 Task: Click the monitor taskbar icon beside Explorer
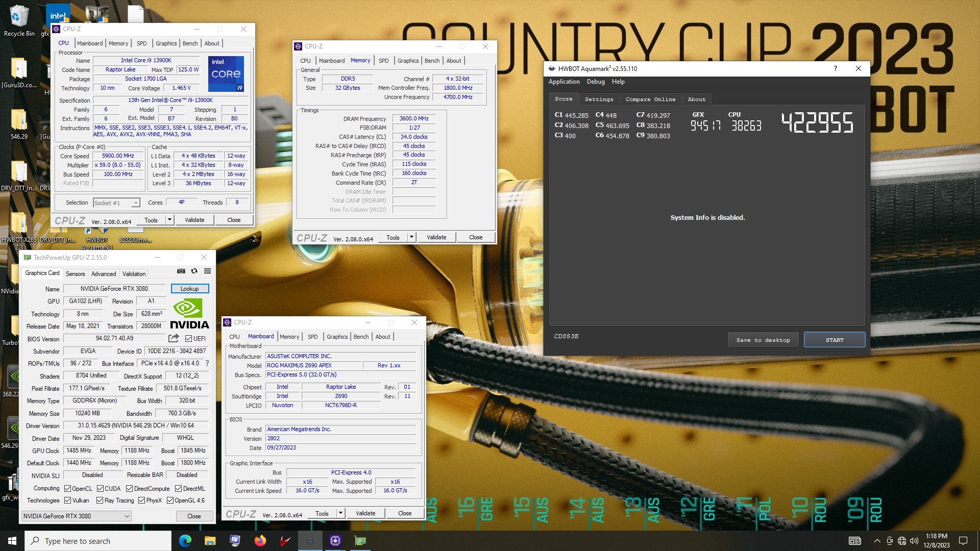coord(235,541)
